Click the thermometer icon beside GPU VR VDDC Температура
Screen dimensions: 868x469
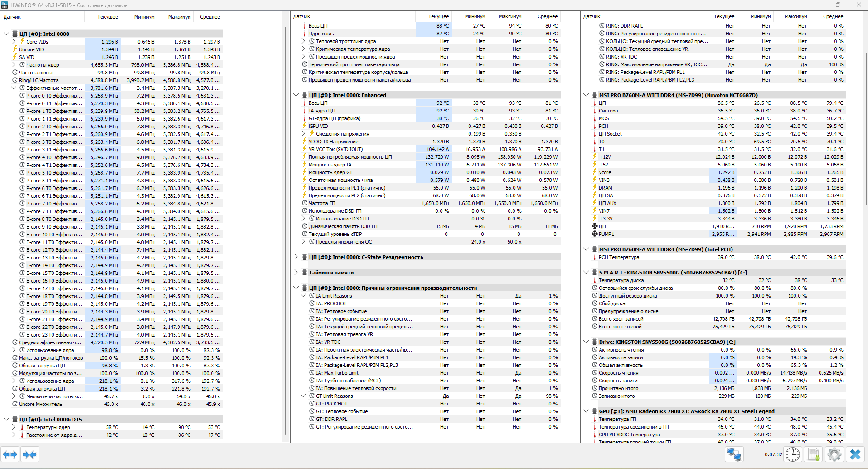coord(595,435)
